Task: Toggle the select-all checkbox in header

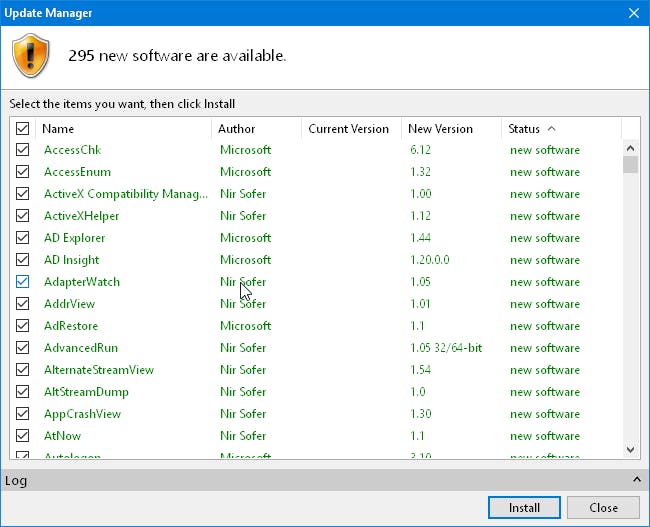Action: click(x=22, y=129)
